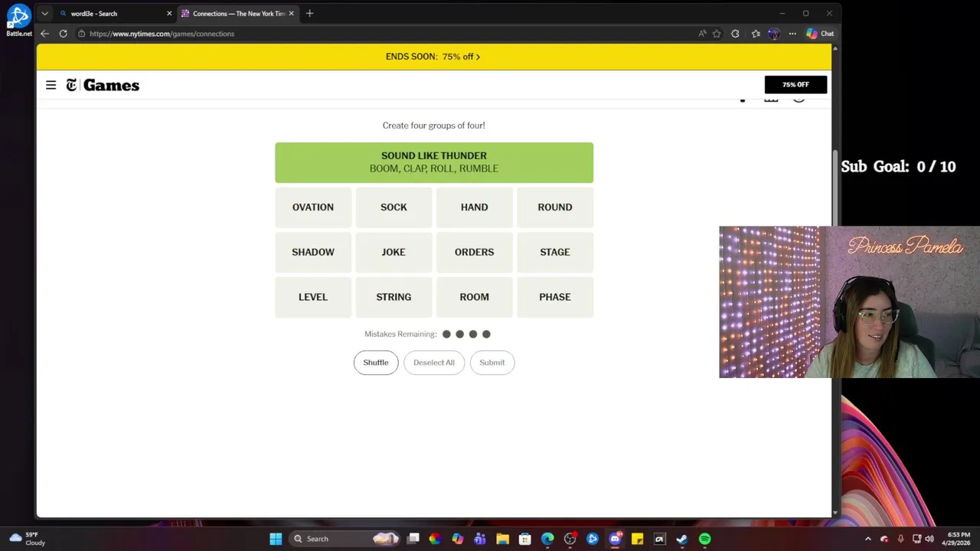Submit the selected group
Image resolution: width=980 pixels, height=551 pixels.
(x=492, y=363)
